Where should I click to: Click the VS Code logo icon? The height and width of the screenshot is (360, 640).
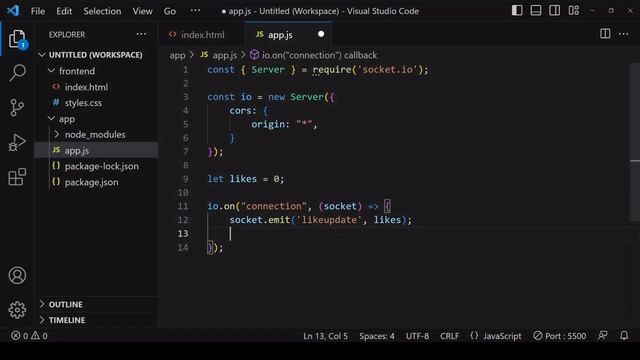(x=13, y=11)
